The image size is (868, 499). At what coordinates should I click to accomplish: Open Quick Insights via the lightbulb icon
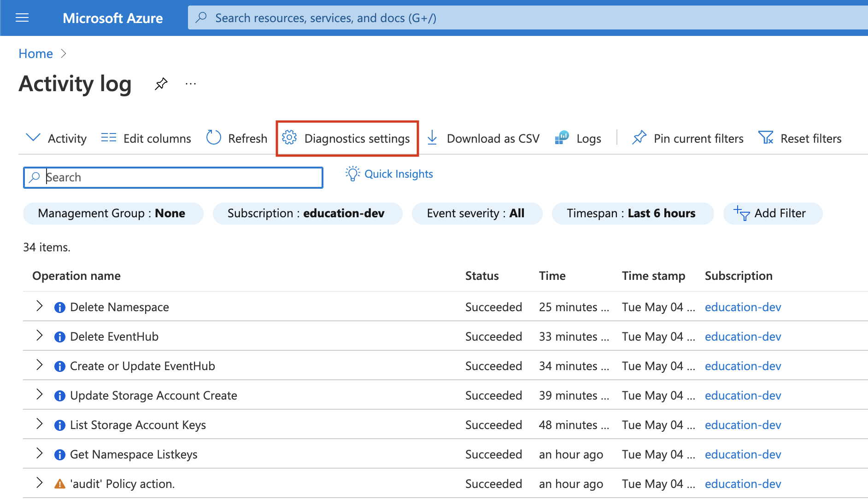pyautogui.click(x=352, y=174)
